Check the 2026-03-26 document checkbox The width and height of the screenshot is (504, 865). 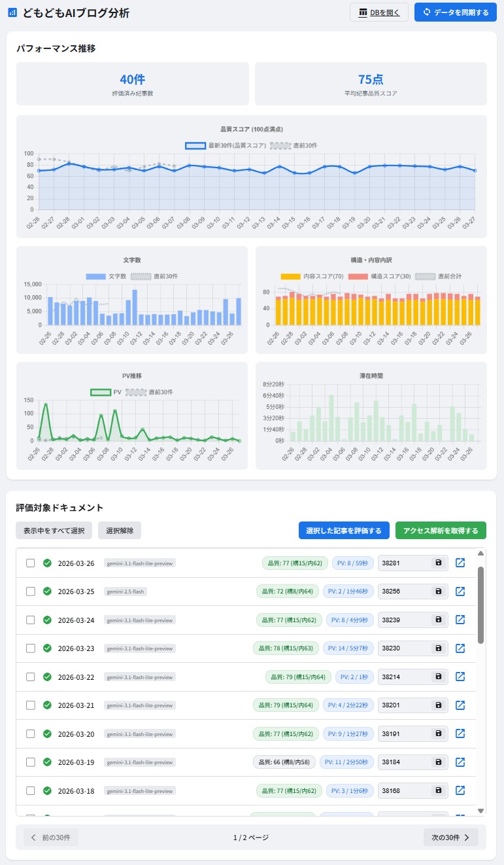coord(31,563)
